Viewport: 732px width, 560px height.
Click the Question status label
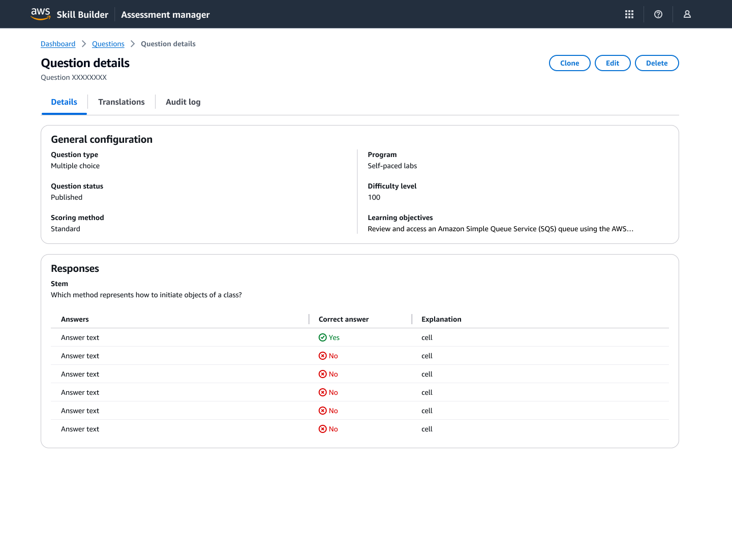(x=77, y=186)
